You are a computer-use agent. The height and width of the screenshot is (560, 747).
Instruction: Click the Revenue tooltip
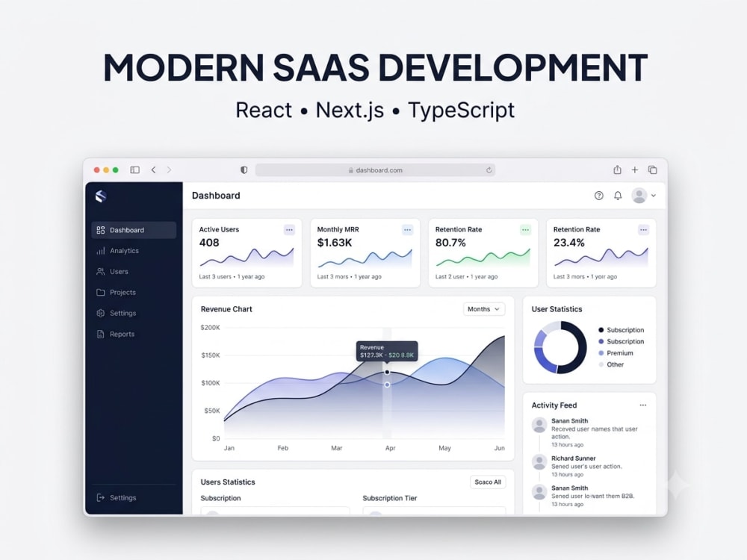coord(387,352)
